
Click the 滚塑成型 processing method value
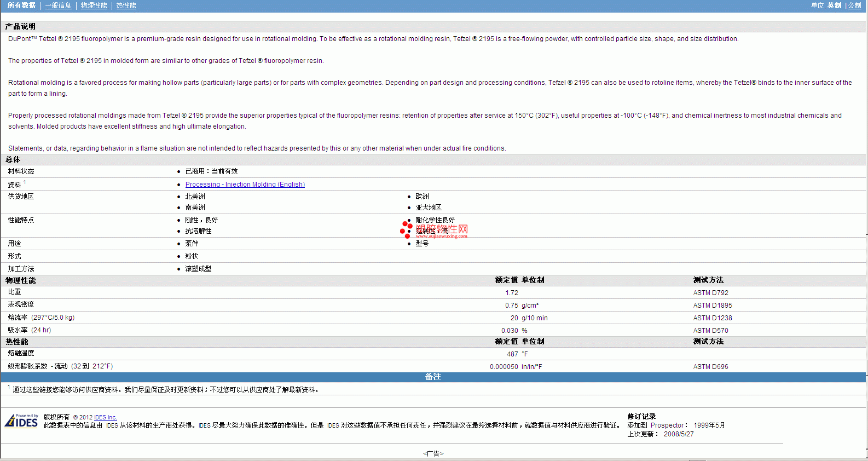coord(198,269)
